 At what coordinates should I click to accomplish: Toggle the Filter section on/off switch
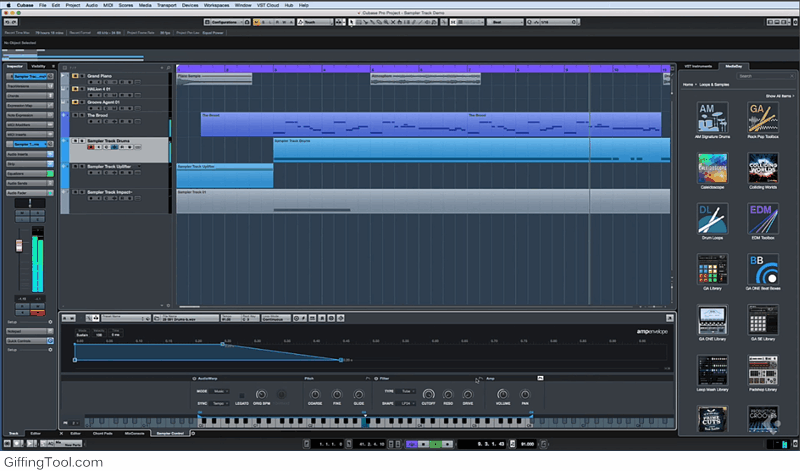point(376,379)
